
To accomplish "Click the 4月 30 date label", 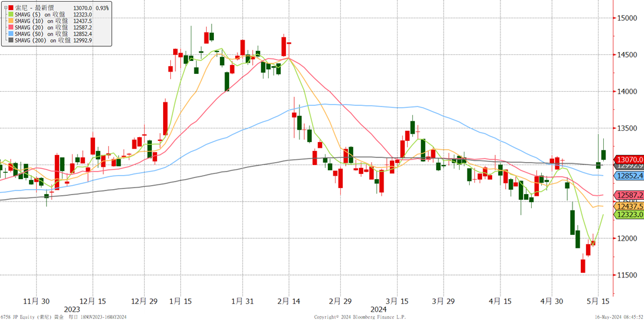I will click(552, 302).
